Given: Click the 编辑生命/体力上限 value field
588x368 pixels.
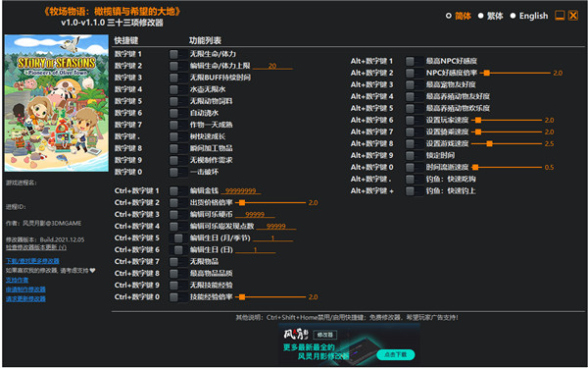Looking at the screenshot, I should [272, 66].
